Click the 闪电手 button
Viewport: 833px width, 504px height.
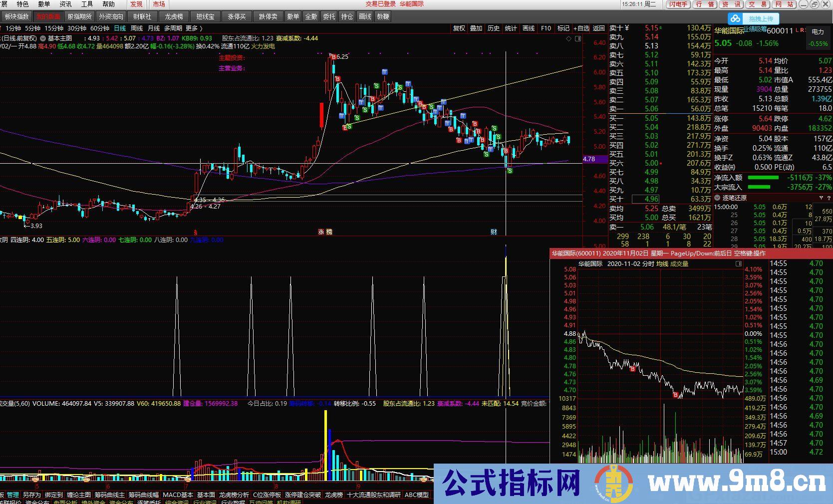[678, 4]
